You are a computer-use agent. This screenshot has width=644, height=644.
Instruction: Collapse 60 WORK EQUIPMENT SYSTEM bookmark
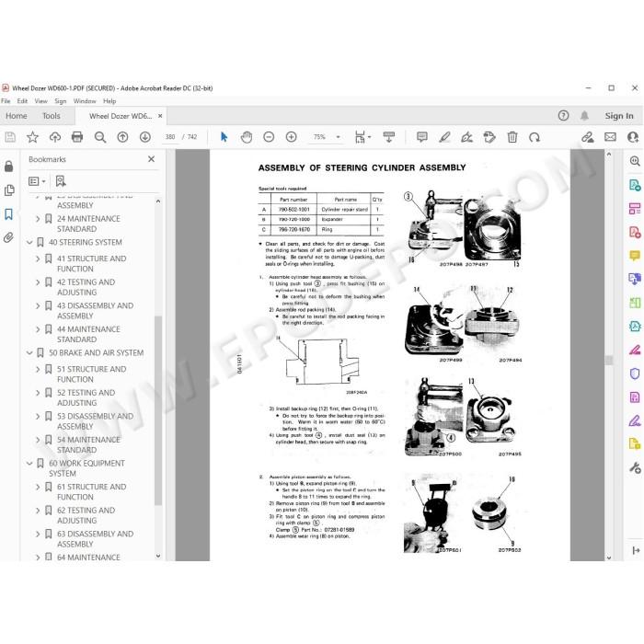[x=29, y=464]
